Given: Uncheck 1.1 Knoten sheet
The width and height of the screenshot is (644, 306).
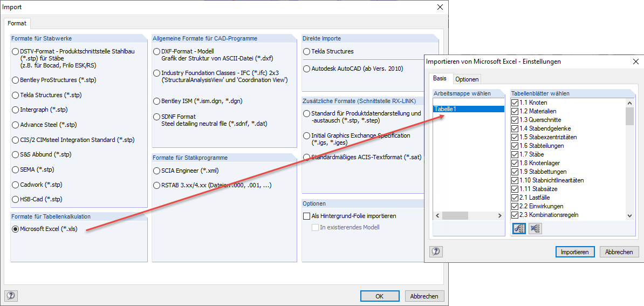Looking at the screenshot, I should pyautogui.click(x=515, y=103).
